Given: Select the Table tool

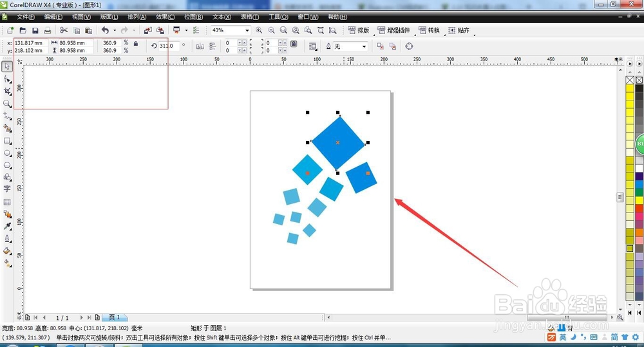Looking at the screenshot, I should 7,202.
